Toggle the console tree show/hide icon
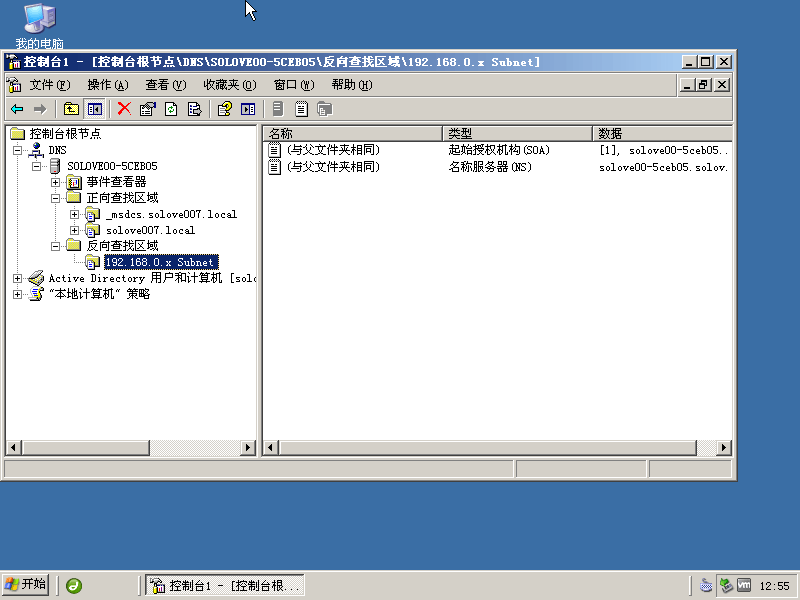The image size is (800, 600). point(95,109)
